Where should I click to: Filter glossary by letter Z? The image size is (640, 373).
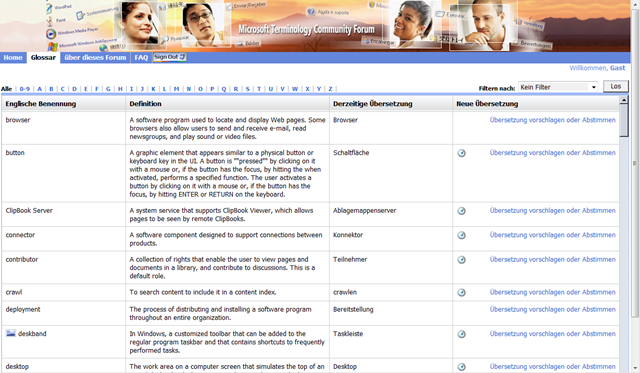tap(330, 89)
